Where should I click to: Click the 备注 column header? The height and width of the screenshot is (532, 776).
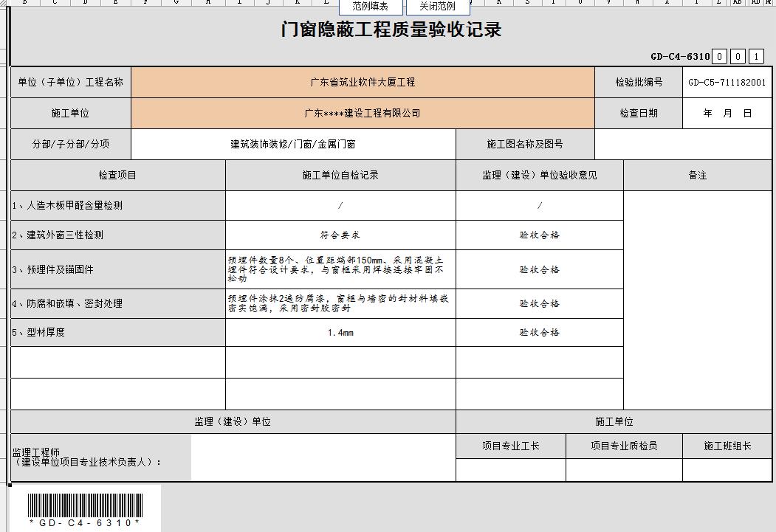pos(698,175)
